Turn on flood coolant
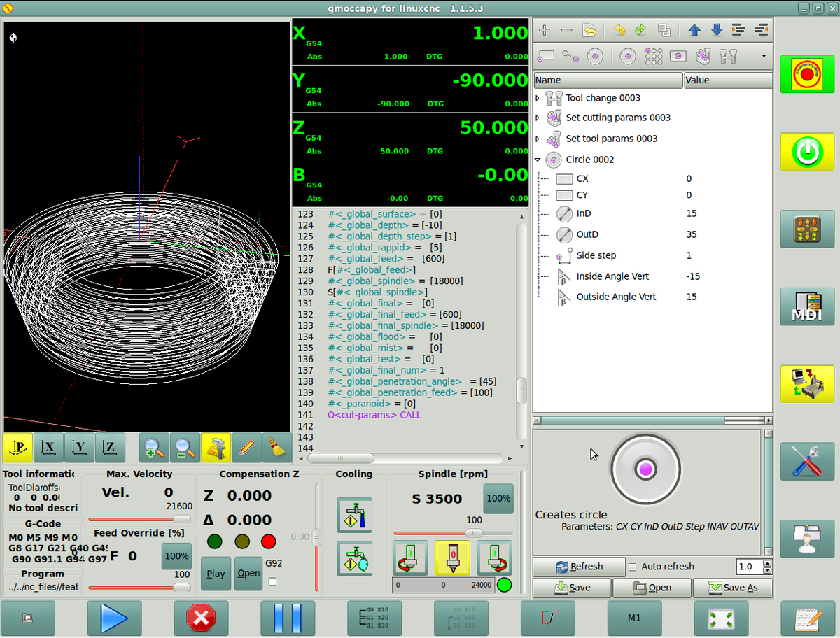840x638 pixels. tap(354, 516)
